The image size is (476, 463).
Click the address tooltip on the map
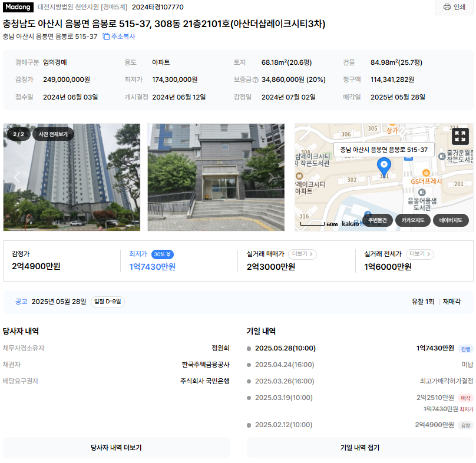384,150
